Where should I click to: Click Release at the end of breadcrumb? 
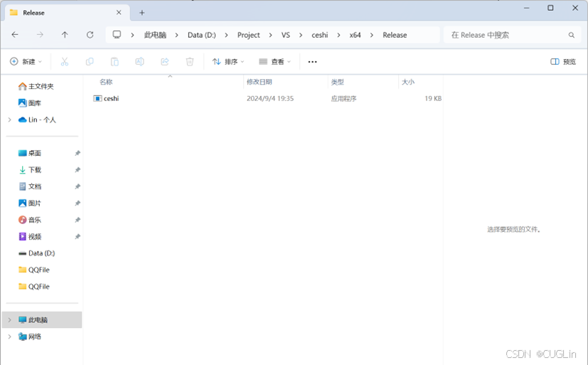pos(395,35)
